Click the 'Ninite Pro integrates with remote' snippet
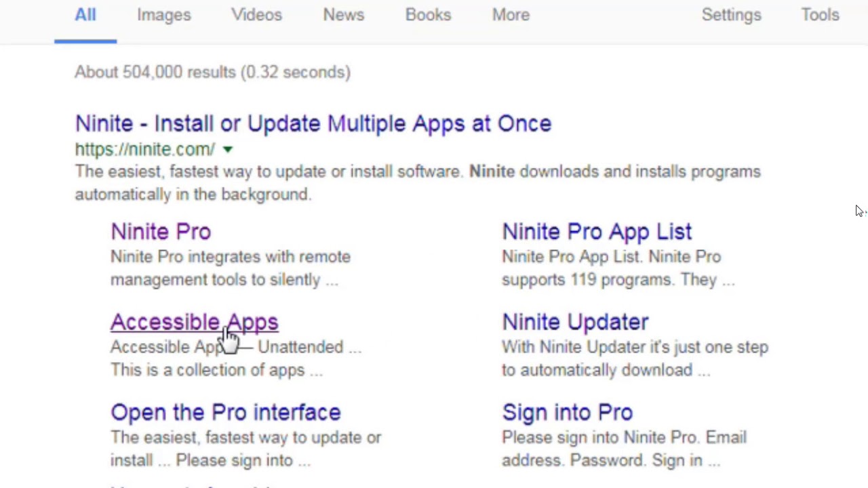868x488 pixels. (231, 268)
